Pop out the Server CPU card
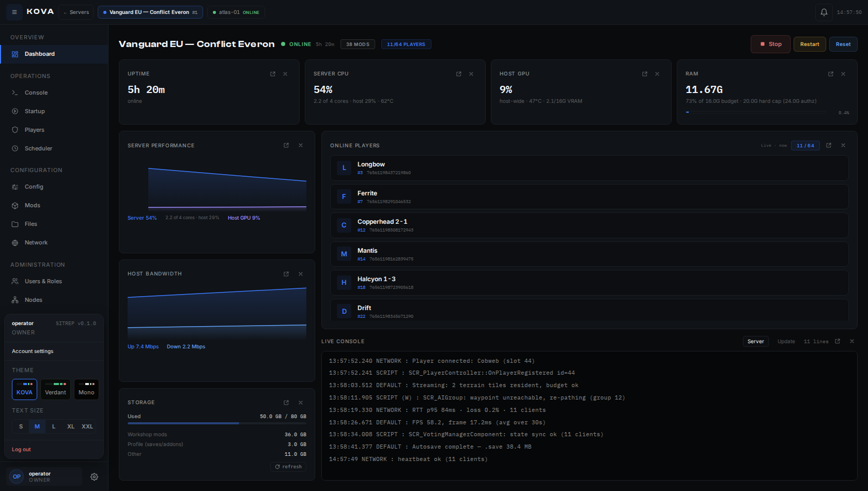Screen dimensions: 868x491 point(459,74)
